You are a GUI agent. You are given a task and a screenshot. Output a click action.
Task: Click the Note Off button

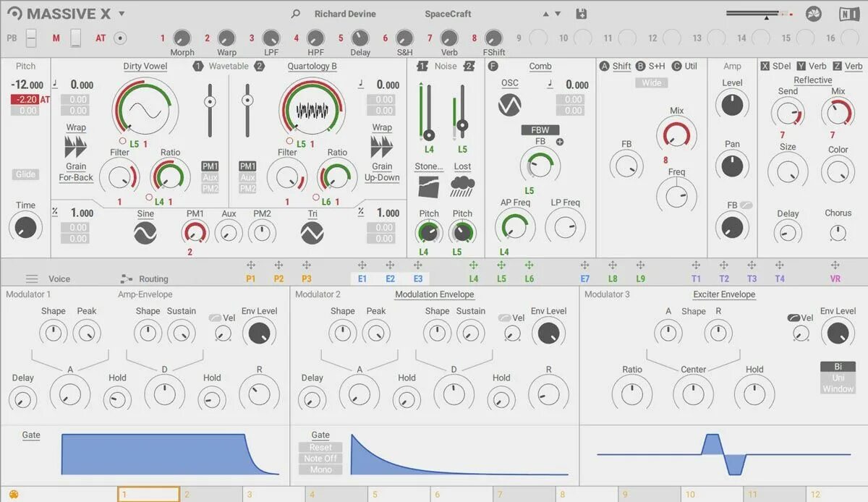tap(320, 459)
